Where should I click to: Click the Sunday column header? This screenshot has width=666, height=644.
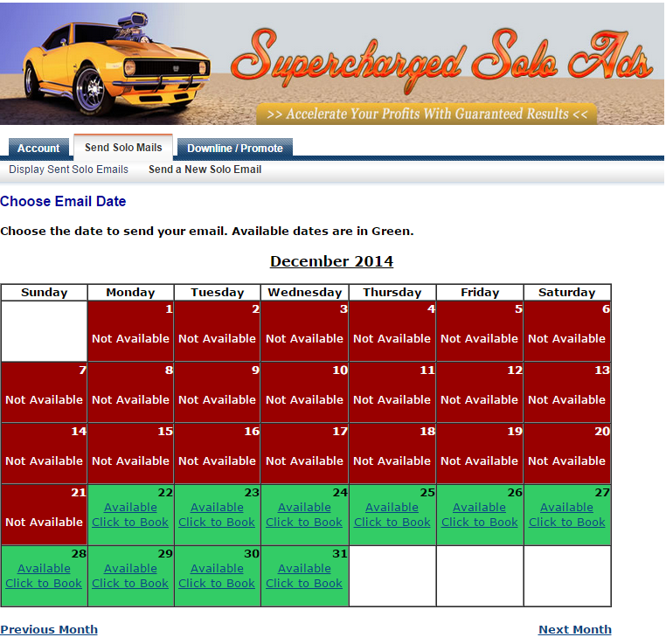(x=45, y=293)
